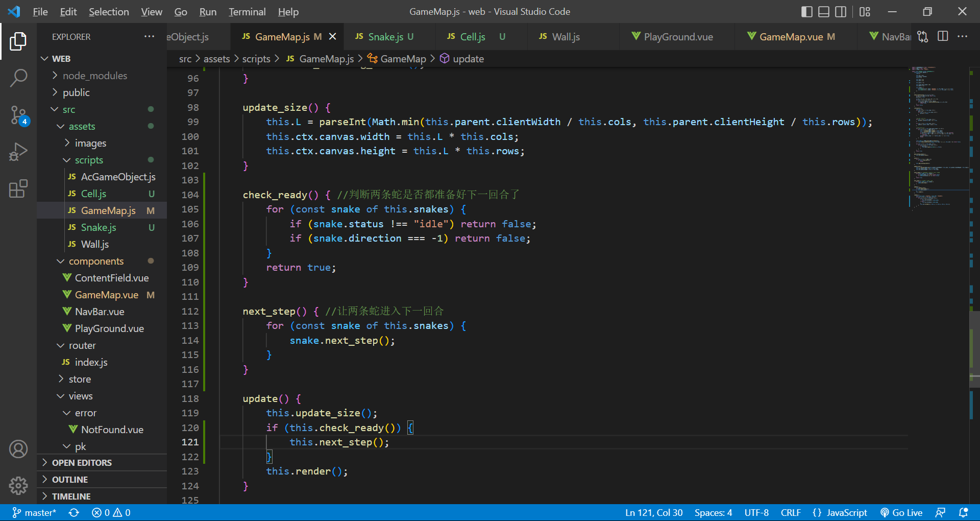Click Ln 121, Col 30 cursor position
980x521 pixels.
coord(654,513)
